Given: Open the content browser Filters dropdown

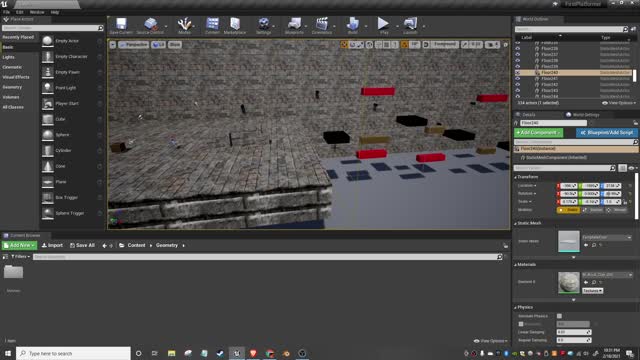Looking at the screenshot, I should tap(20, 257).
